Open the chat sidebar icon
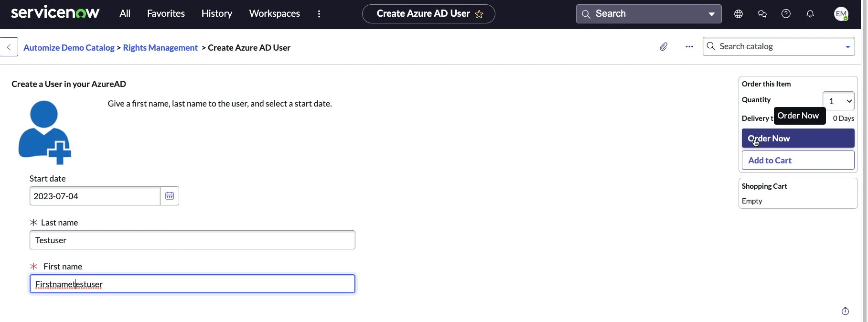The image size is (868, 322). 762,14
